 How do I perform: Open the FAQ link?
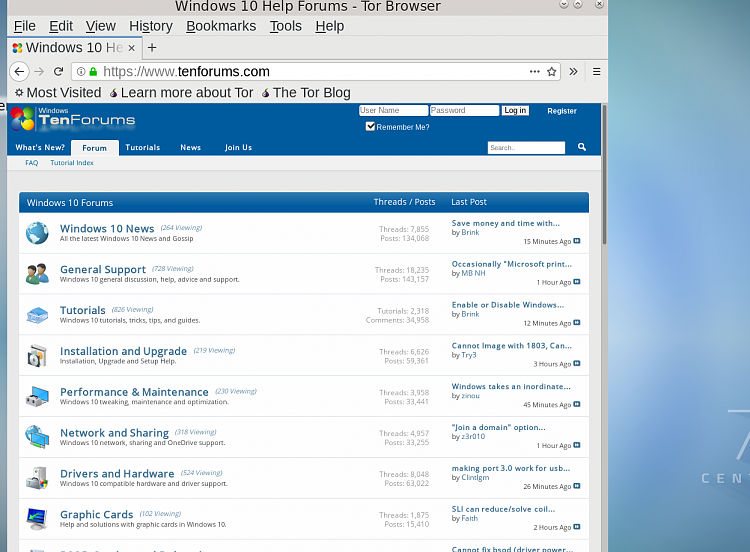click(x=32, y=163)
